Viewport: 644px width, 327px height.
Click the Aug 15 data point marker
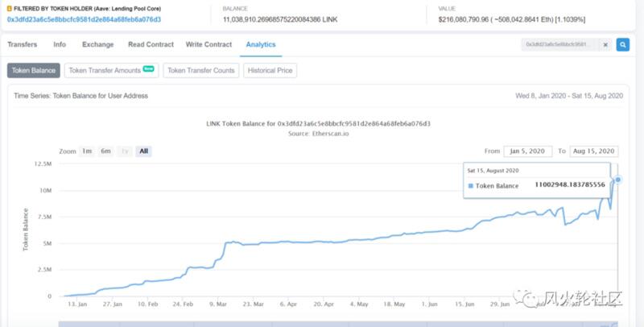(x=617, y=180)
